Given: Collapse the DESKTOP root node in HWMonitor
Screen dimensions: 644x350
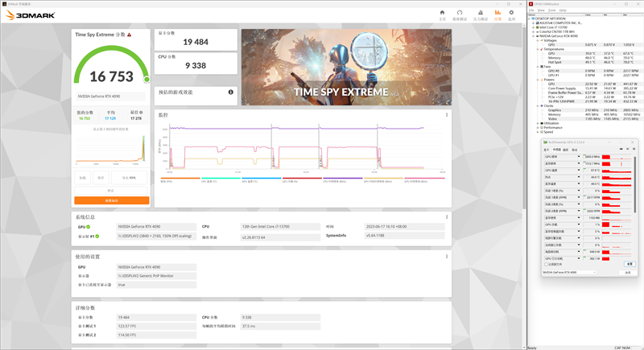Looking at the screenshot, I should click(x=531, y=19).
